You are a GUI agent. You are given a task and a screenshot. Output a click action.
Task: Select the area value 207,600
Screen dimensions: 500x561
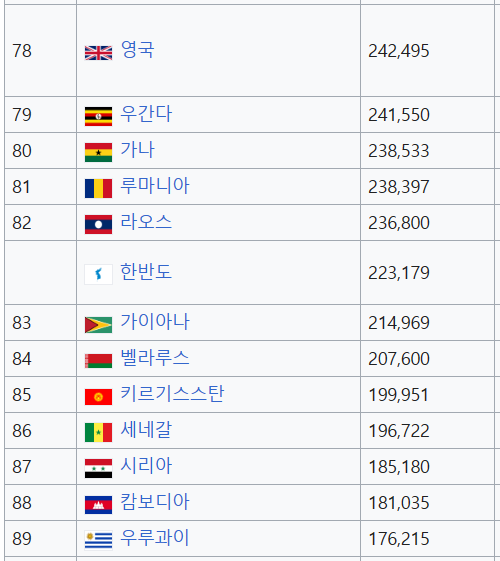tap(399, 359)
